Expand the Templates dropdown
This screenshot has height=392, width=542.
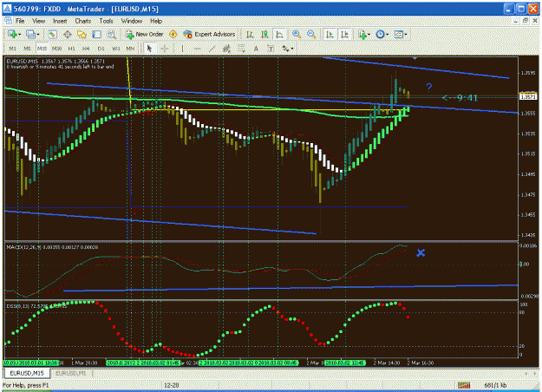[x=406, y=35]
